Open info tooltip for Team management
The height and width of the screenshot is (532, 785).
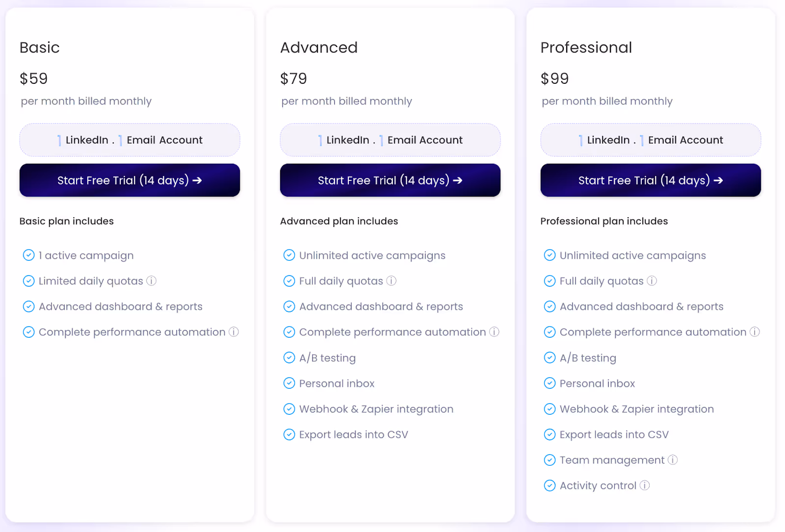pyautogui.click(x=673, y=460)
